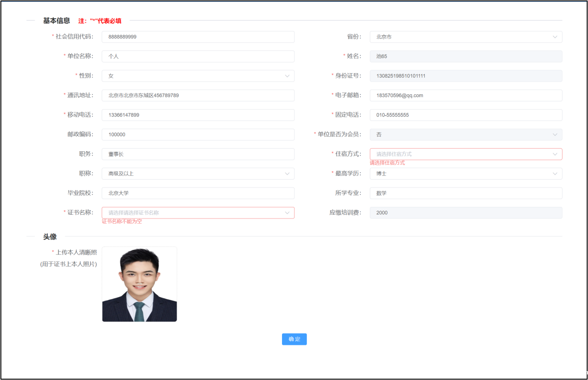
Task: Open the 最高学历 dropdown showing 博士
Action: coord(465,173)
